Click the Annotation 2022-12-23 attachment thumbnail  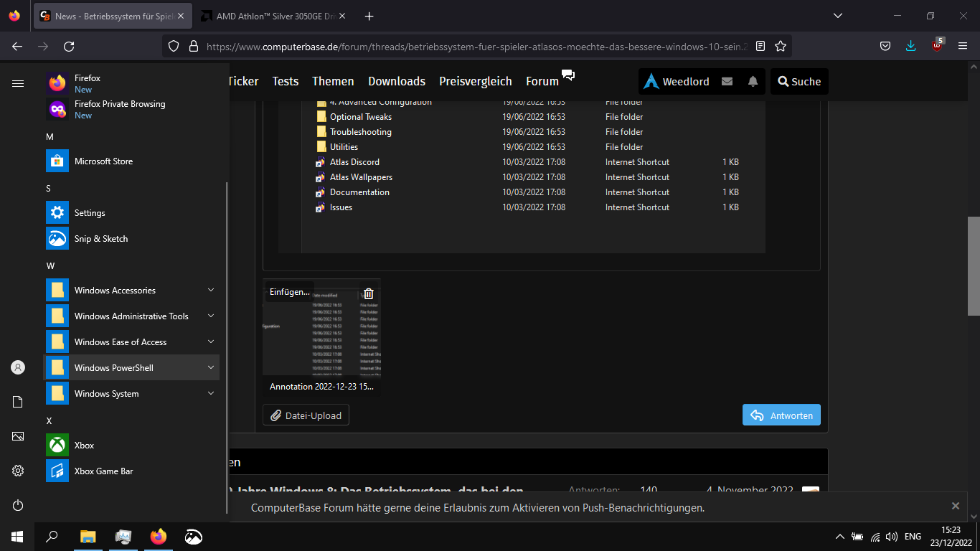pos(321,337)
